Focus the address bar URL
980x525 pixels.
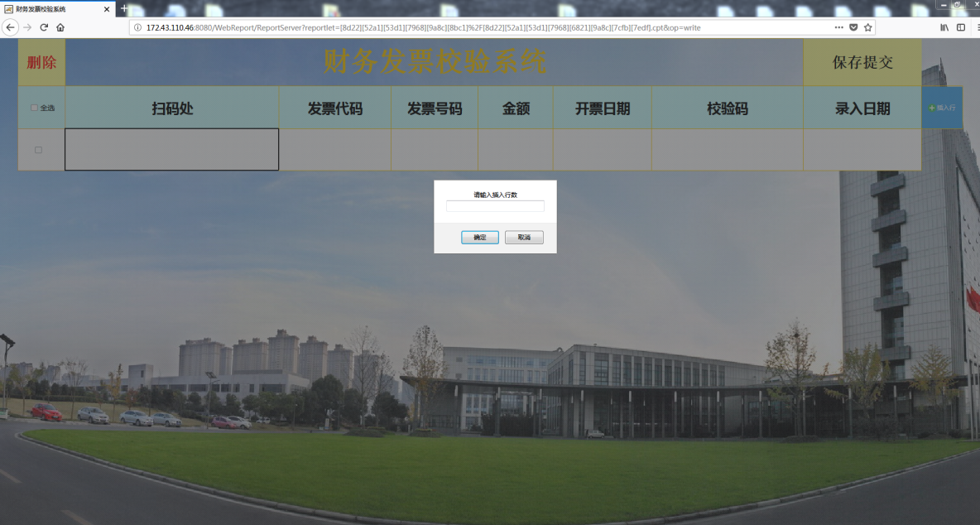(423, 27)
